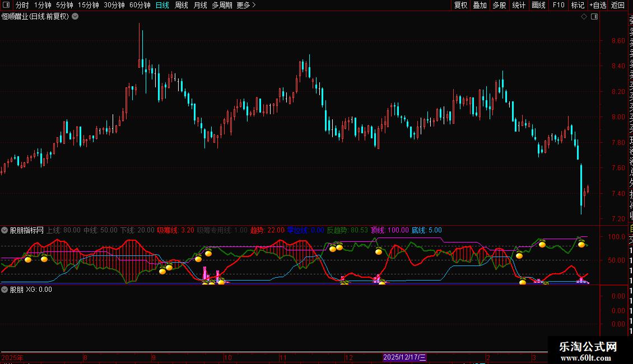Open the 统计 statistics tool
633x364 pixels.
click(519, 5)
